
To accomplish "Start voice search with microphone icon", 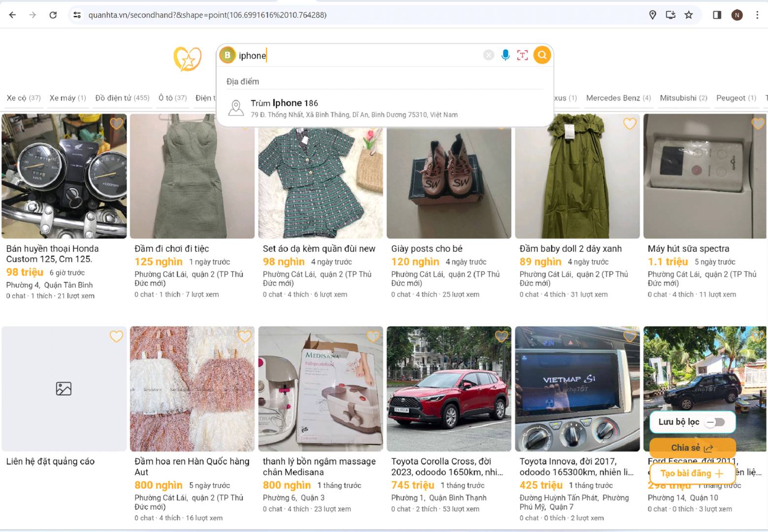I will pyautogui.click(x=505, y=55).
